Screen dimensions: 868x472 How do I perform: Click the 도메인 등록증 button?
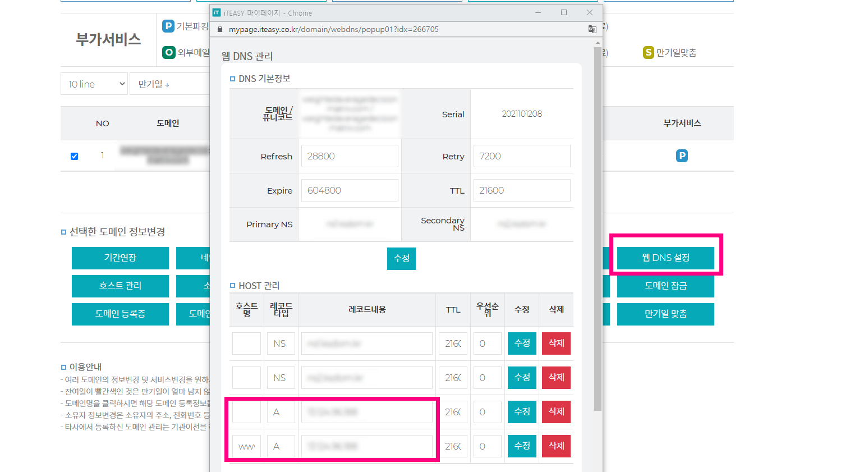point(120,314)
